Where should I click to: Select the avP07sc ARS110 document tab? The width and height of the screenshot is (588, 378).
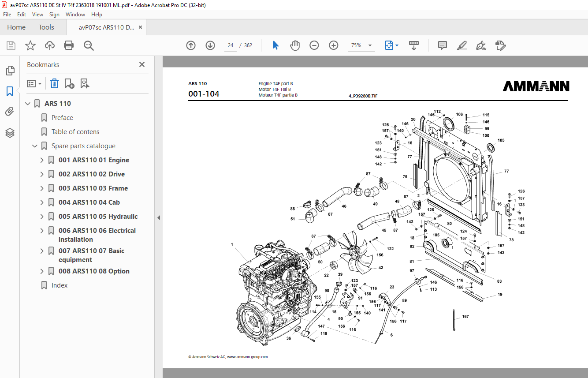pos(106,27)
